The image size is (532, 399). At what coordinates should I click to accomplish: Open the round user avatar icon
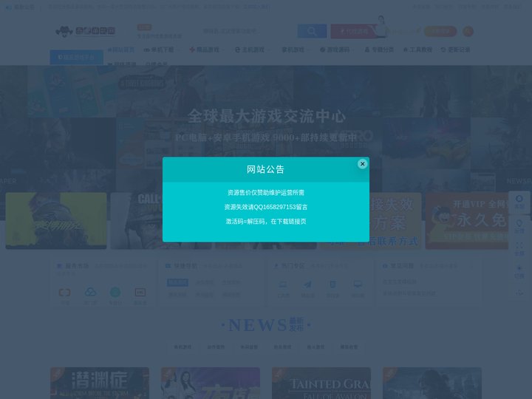[468, 31]
